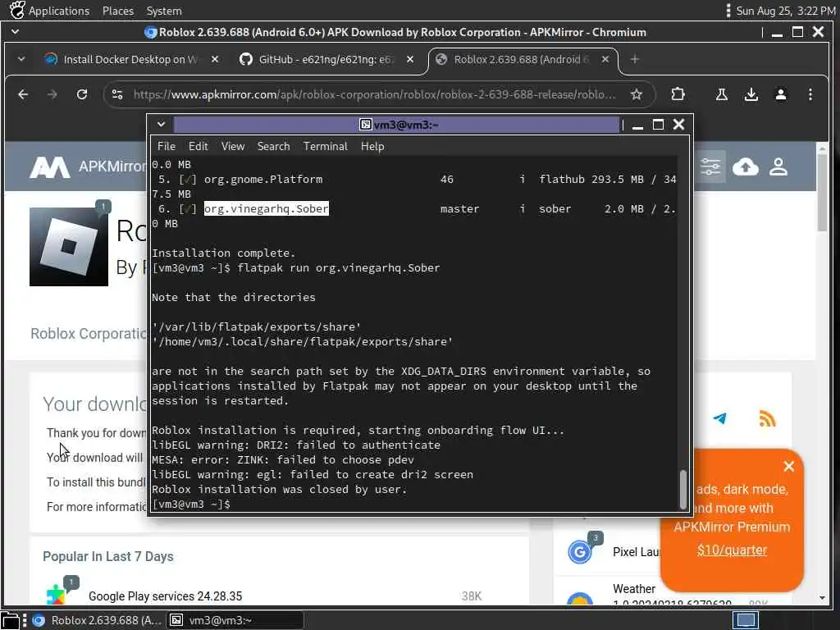This screenshot has width=840, height=630.
Task: Open the System menu
Action: point(164,11)
